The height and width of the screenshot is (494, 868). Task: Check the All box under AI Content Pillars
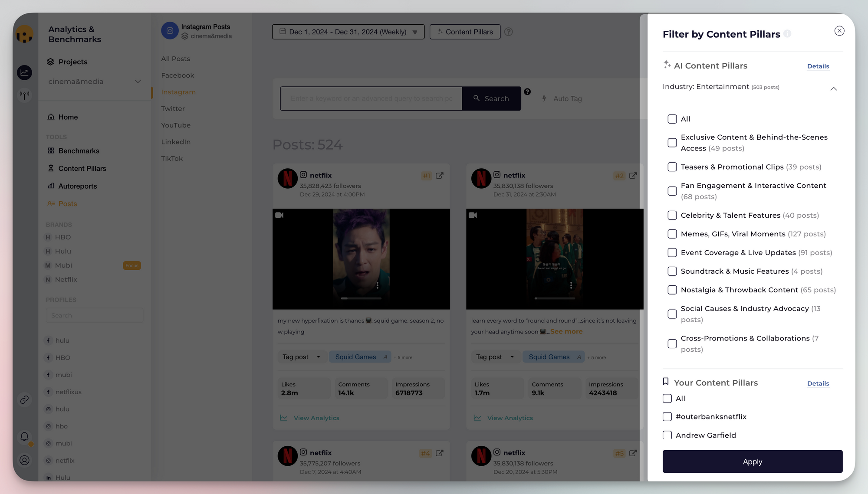pos(672,119)
